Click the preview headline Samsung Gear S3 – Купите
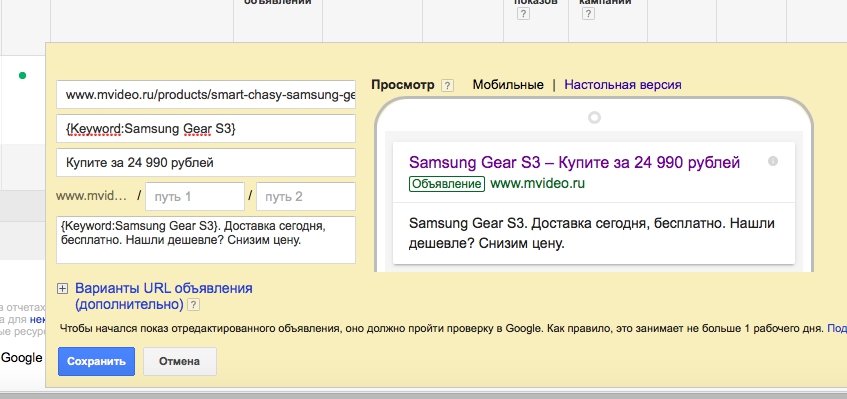 click(x=574, y=162)
